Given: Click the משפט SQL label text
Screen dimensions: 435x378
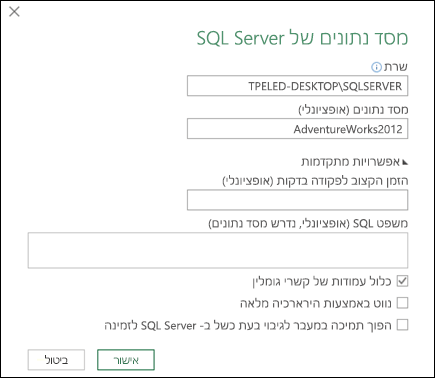Looking at the screenshot, I should pos(308,224).
